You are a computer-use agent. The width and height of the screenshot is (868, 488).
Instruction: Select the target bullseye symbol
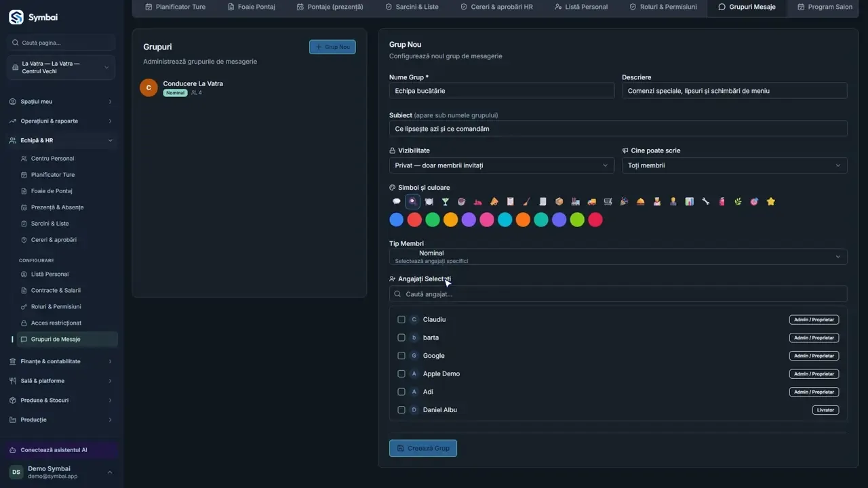point(755,201)
